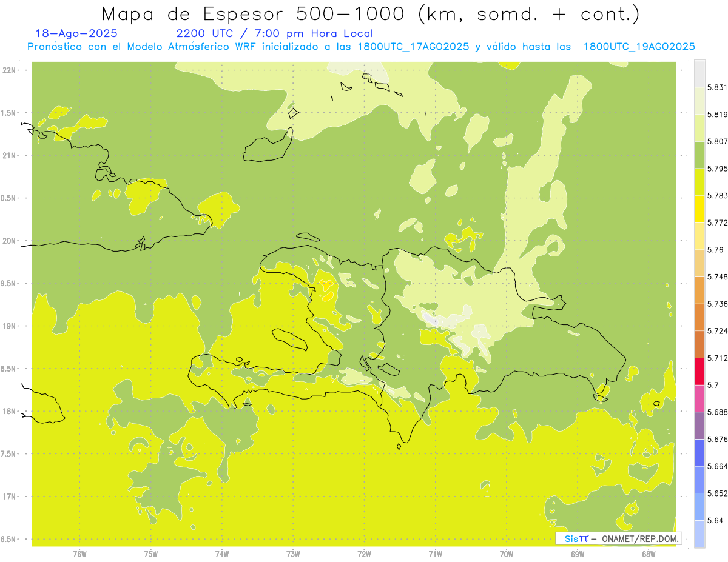Click the legend value 5.688
This screenshot has width=728, height=562.
(717, 412)
